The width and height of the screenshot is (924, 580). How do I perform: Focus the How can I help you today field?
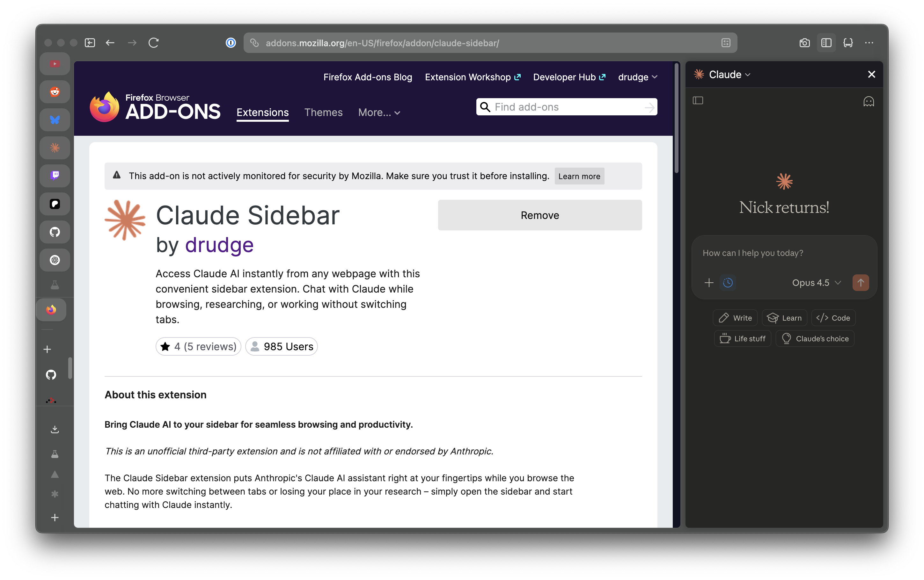[x=784, y=253]
